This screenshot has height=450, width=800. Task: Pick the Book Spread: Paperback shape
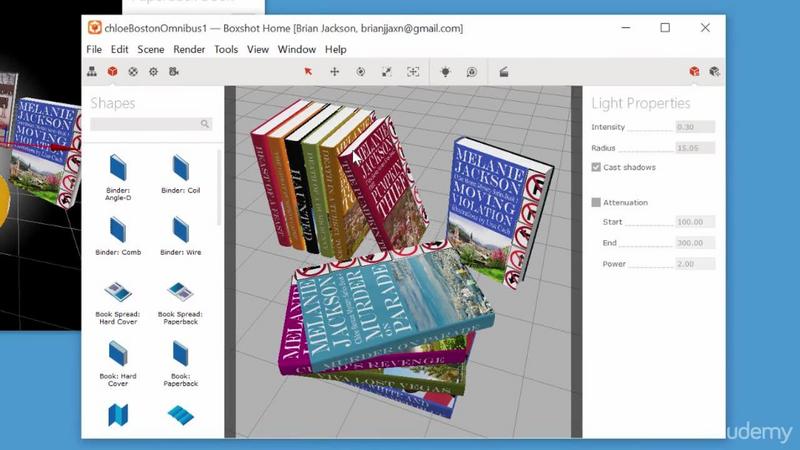tap(181, 302)
